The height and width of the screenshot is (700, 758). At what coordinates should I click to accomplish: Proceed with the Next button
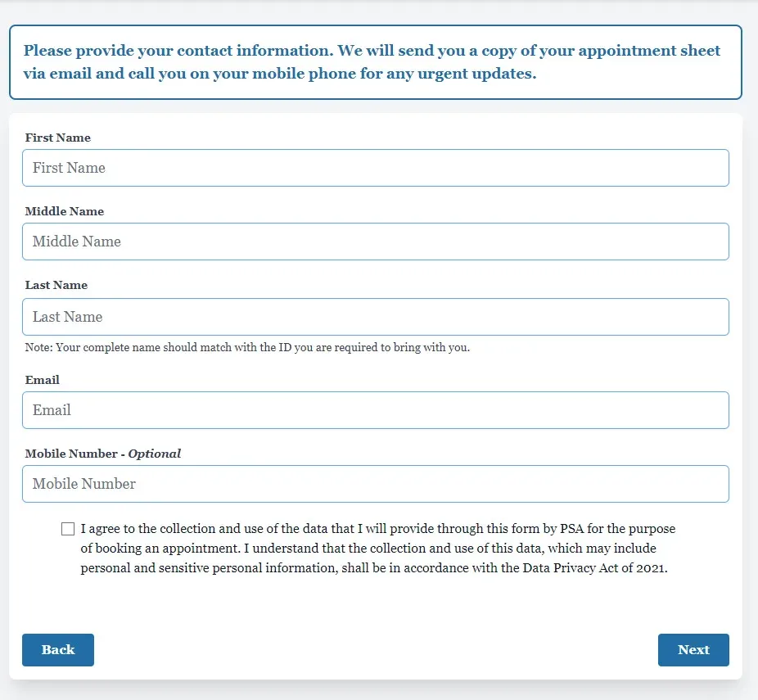pos(693,650)
